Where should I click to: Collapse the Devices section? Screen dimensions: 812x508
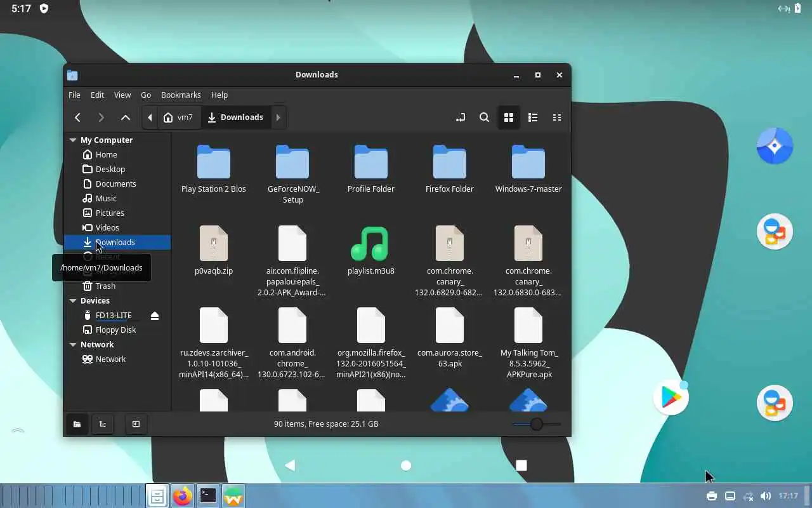[73, 301]
